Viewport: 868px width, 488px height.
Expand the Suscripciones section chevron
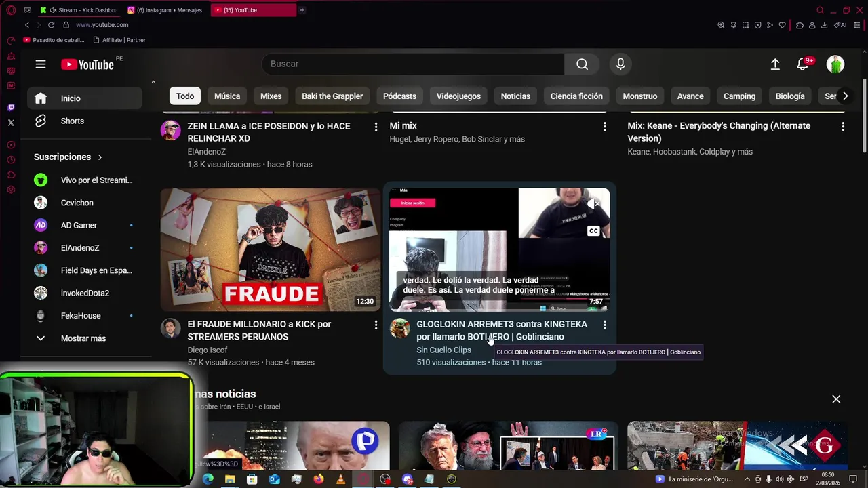click(100, 157)
